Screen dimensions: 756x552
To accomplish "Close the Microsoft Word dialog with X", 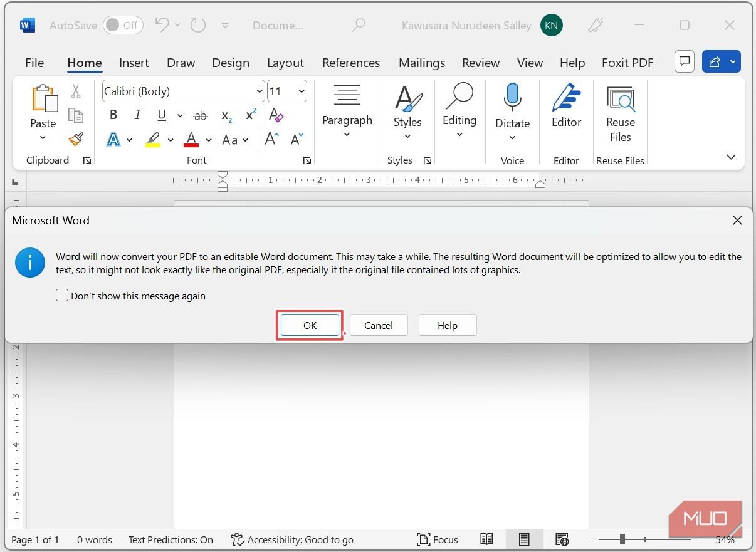I will pyautogui.click(x=737, y=220).
